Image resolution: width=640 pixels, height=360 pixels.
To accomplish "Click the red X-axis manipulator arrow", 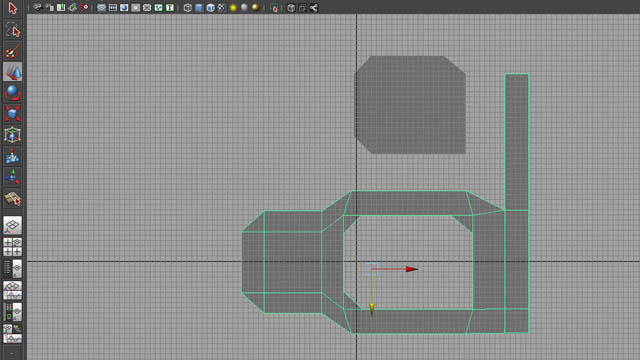I will pos(411,269).
